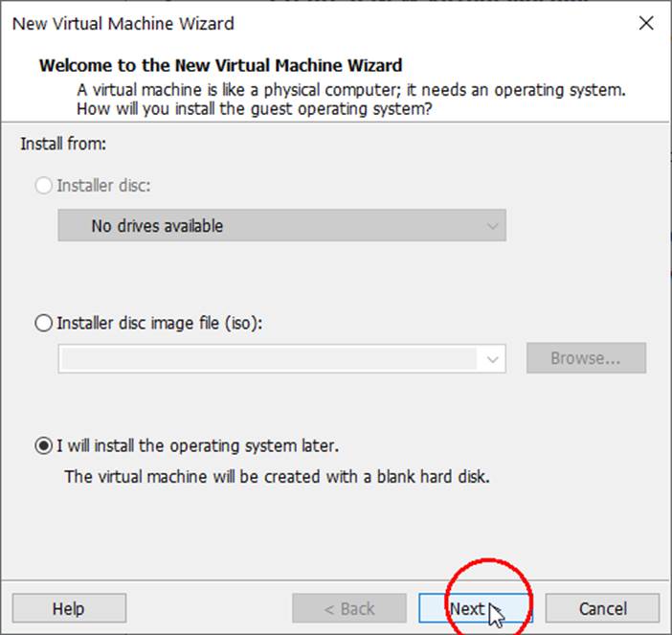
Task: Click the guest operating system question text
Action: (254, 108)
